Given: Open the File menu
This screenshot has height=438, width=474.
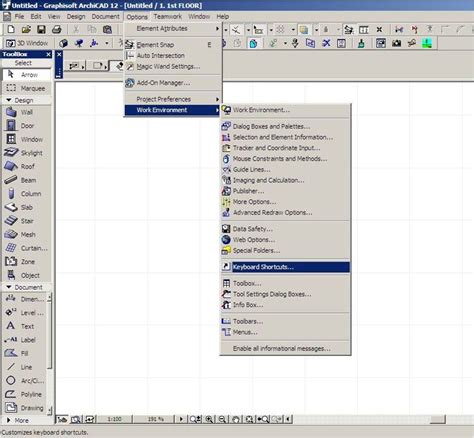Looking at the screenshot, I should (19, 16).
